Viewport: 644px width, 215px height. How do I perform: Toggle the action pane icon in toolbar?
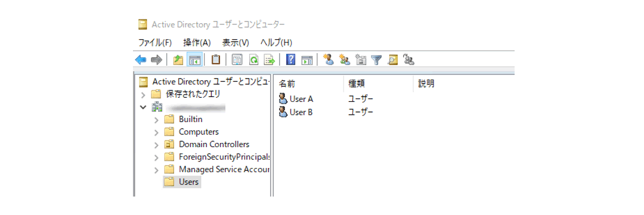pos(307,60)
